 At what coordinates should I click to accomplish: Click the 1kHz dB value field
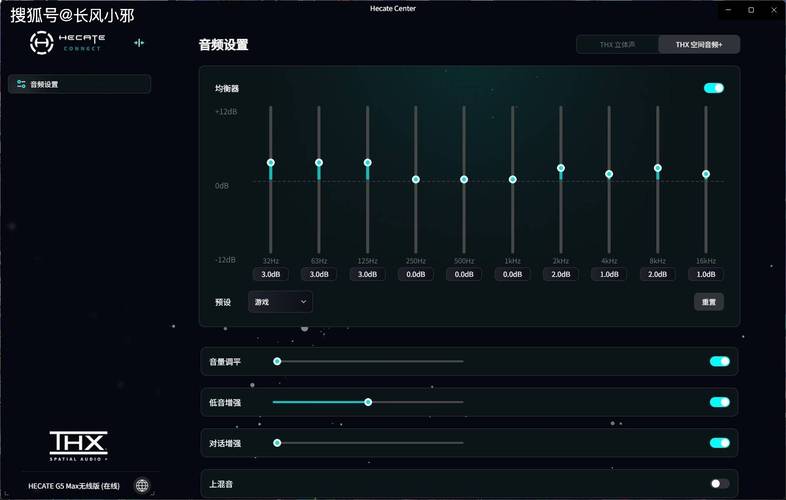pyautogui.click(x=512, y=274)
